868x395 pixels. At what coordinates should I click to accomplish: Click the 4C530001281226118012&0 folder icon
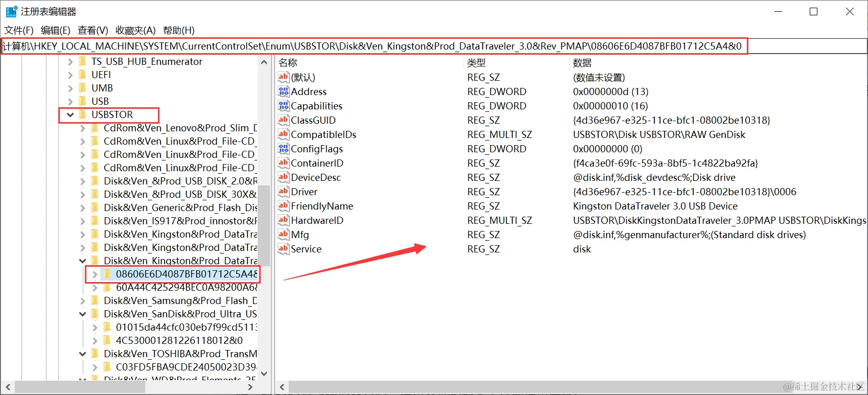point(107,340)
